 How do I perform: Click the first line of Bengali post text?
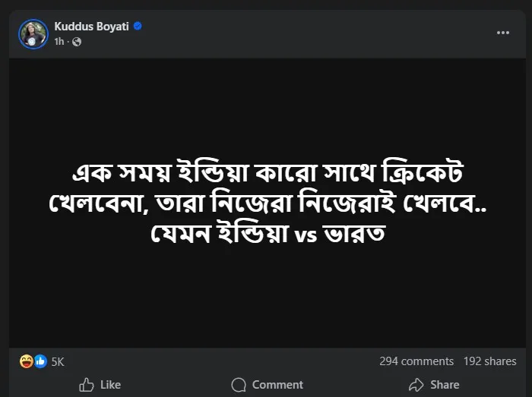(266, 175)
